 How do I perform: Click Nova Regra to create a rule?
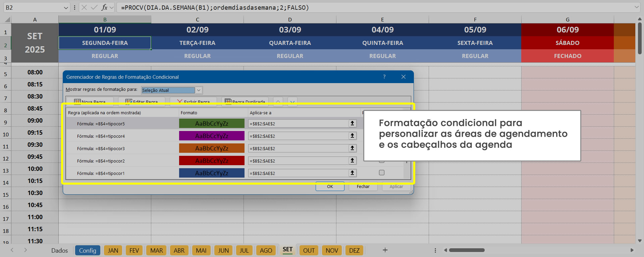[x=90, y=102]
